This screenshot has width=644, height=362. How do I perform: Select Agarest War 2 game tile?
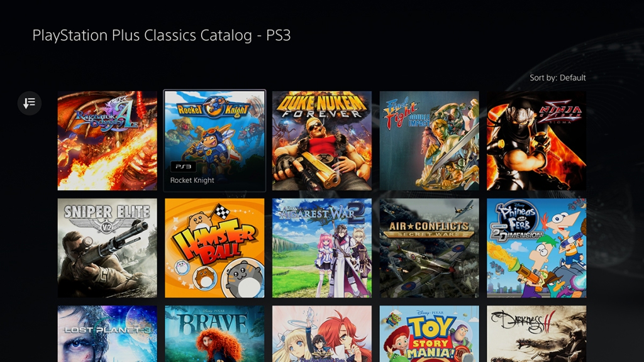click(x=322, y=248)
